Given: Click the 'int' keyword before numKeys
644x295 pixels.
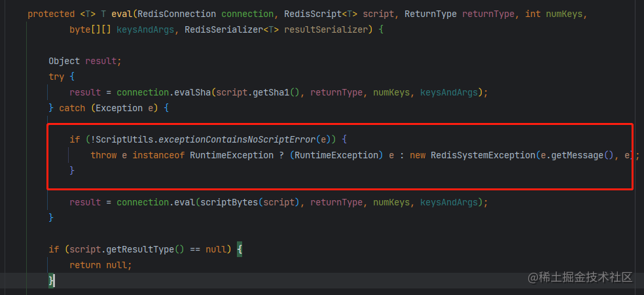Looking at the screenshot, I should (533, 14).
